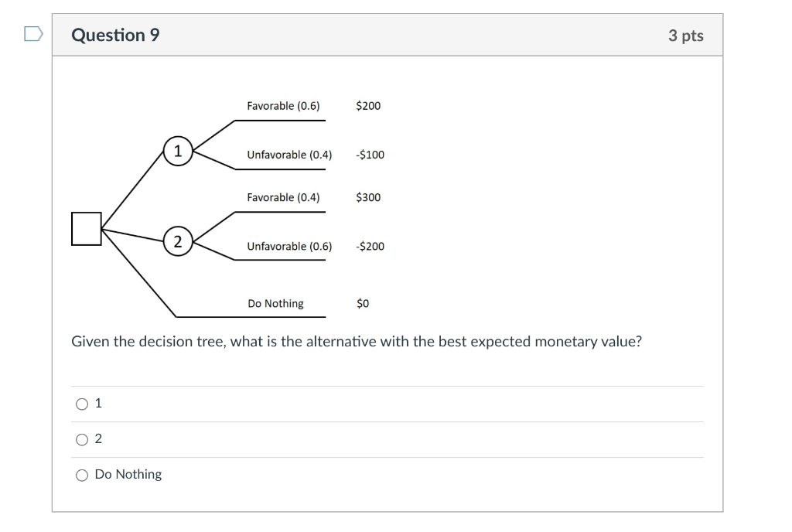This screenshot has width=792, height=532.
Task: Choose the radio button for answer 2
Action: click(82, 439)
